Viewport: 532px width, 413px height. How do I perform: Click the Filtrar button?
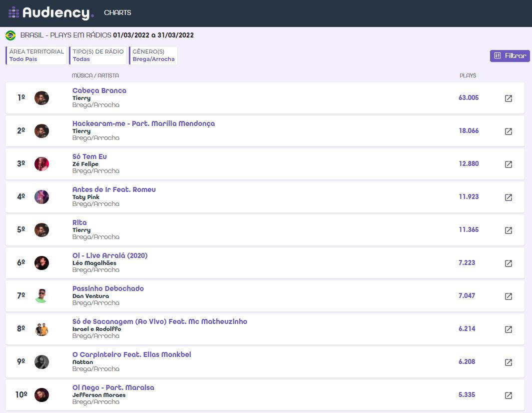click(x=510, y=55)
